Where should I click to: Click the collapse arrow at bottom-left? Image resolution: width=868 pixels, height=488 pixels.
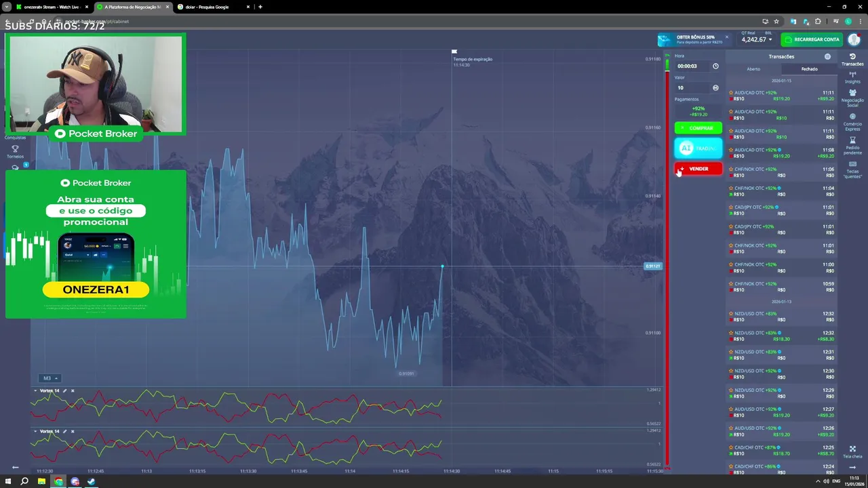(x=15, y=467)
